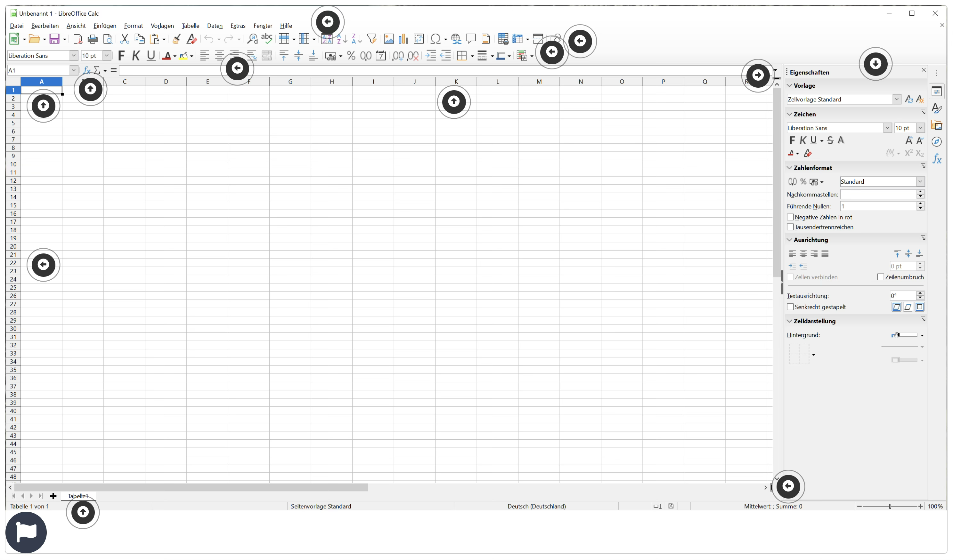Open the Einfügen menu
This screenshot has width=953, height=560.
click(x=105, y=26)
